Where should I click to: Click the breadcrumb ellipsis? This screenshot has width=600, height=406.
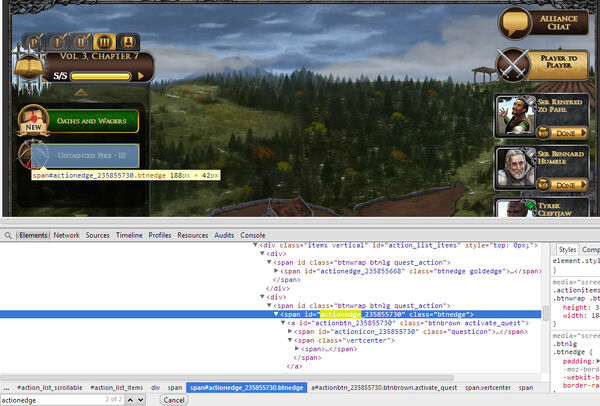[x=7, y=388]
